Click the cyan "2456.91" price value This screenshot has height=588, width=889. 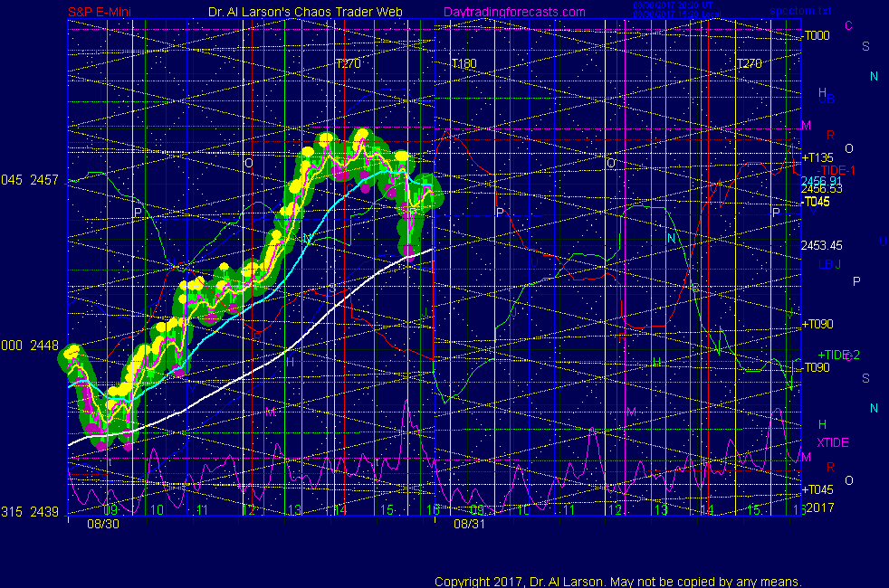[821, 181]
